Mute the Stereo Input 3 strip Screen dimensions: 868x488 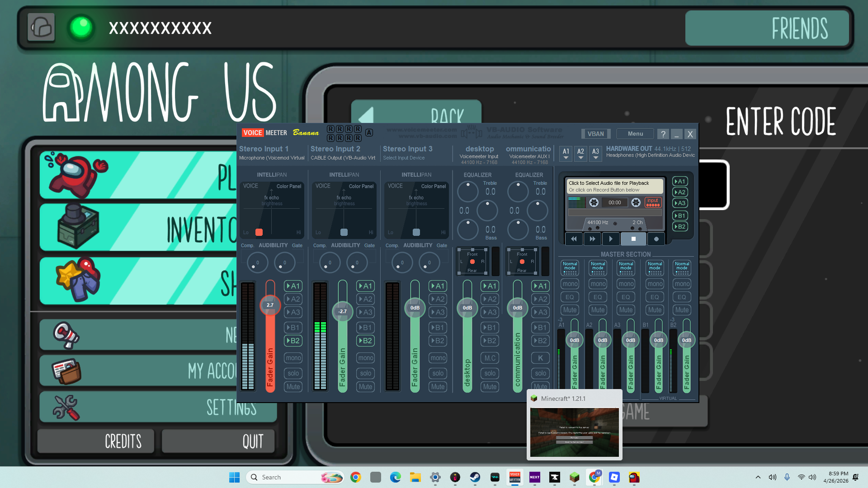point(438,387)
